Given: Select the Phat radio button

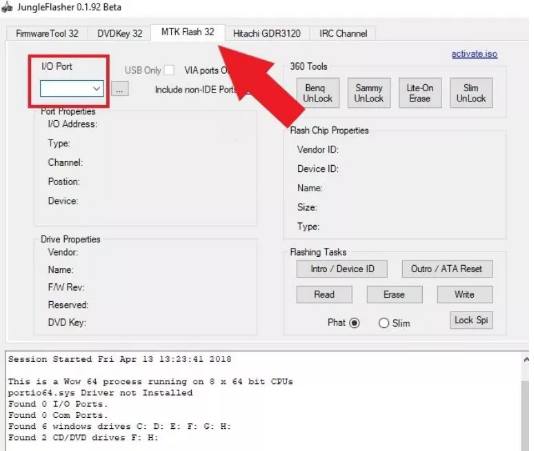Looking at the screenshot, I should tap(355, 323).
